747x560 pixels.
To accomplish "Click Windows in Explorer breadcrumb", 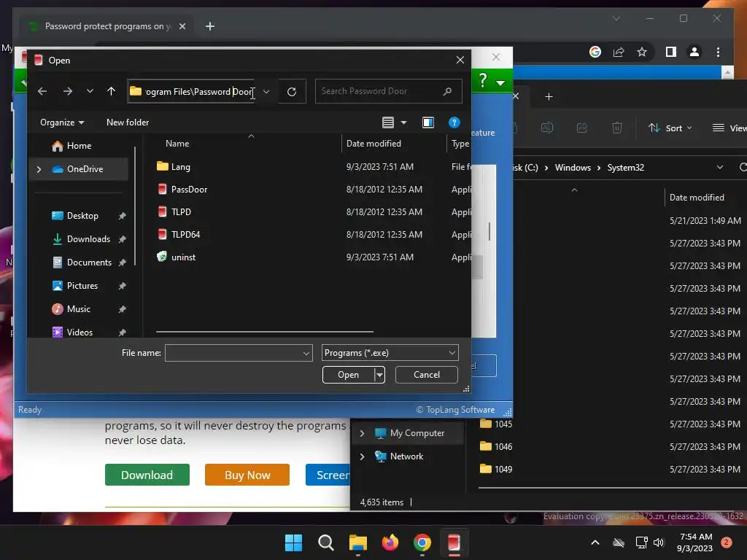I will [573, 168].
